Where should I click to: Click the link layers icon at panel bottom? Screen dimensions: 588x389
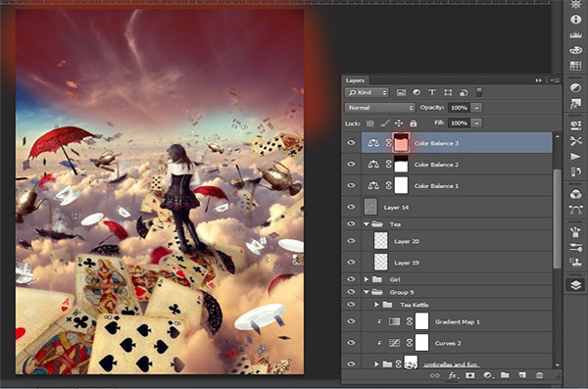pyautogui.click(x=434, y=375)
